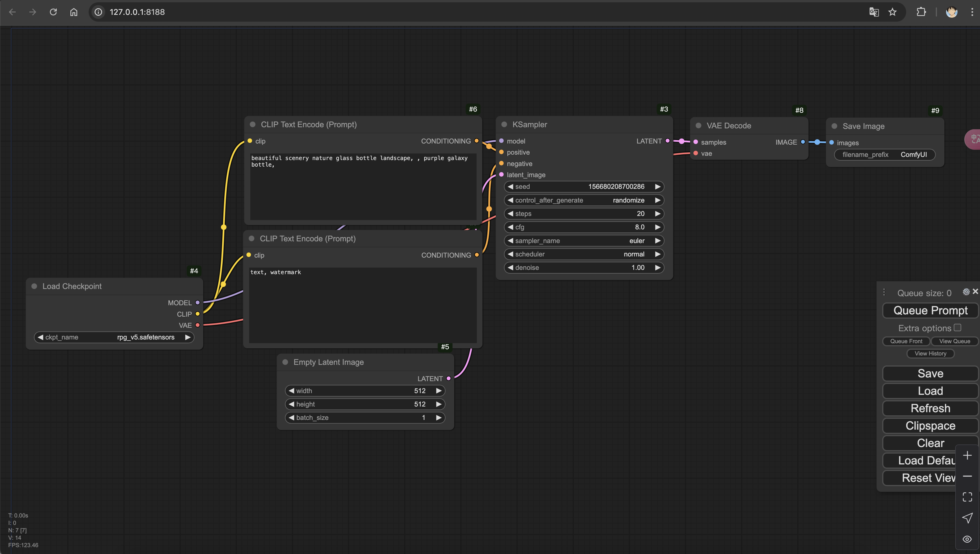Bookmark this page with star icon
Viewport: 980px width, 554px height.
point(892,12)
